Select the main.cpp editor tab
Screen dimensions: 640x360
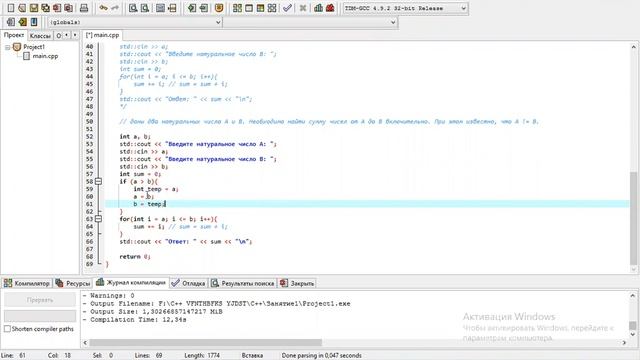click(102, 35)
